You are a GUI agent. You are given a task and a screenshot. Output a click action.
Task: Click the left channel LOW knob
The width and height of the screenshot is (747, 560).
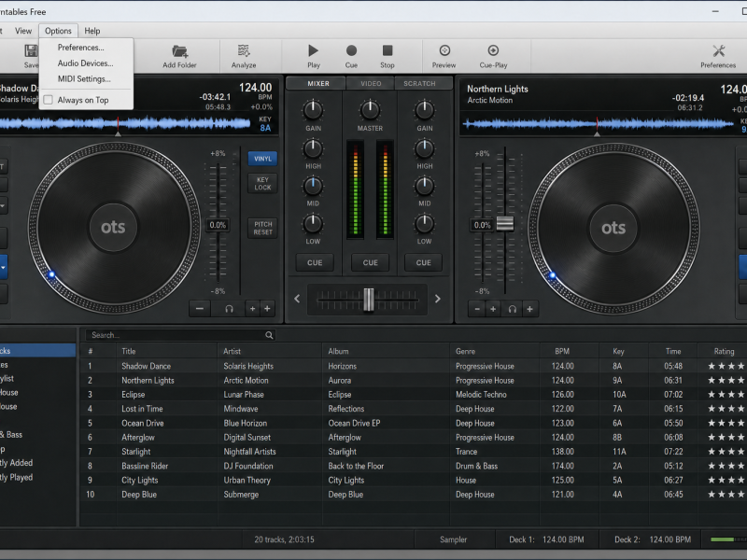coord(313,223)
